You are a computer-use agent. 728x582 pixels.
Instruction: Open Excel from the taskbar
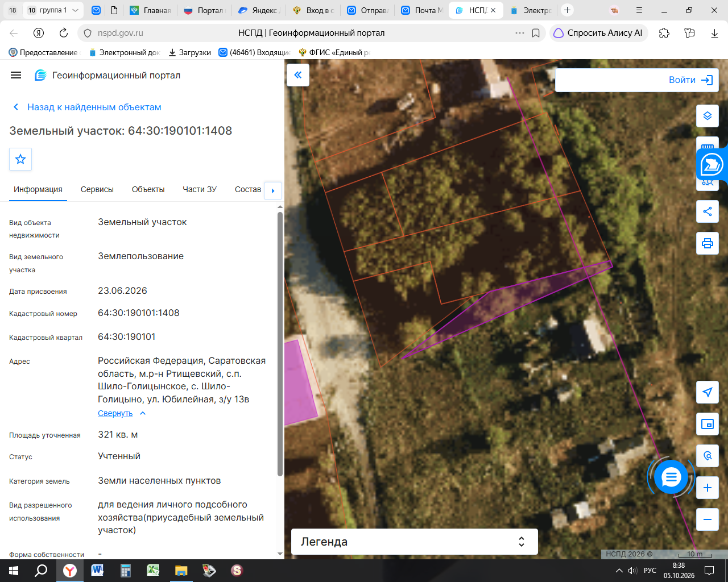point(152,570)
